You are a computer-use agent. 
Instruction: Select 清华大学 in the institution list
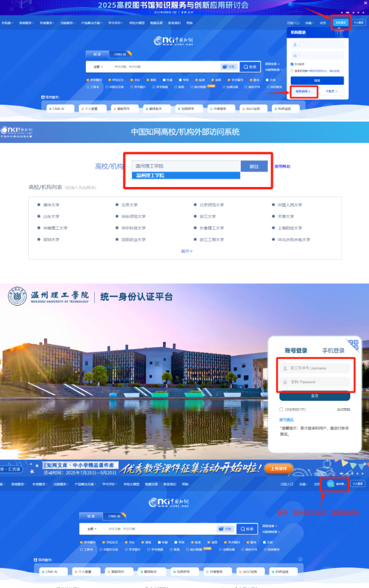tap(51, 205)
